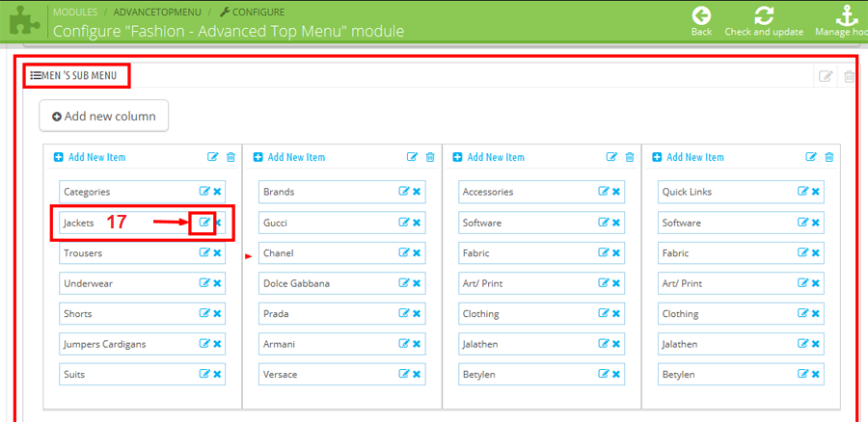Click Check and update refresh icon
868x422 pixels.
(764, 14)
